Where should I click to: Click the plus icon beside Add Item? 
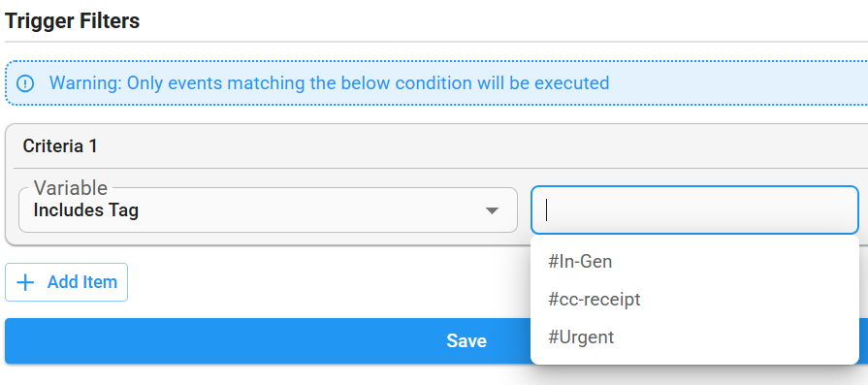point(25,282)
